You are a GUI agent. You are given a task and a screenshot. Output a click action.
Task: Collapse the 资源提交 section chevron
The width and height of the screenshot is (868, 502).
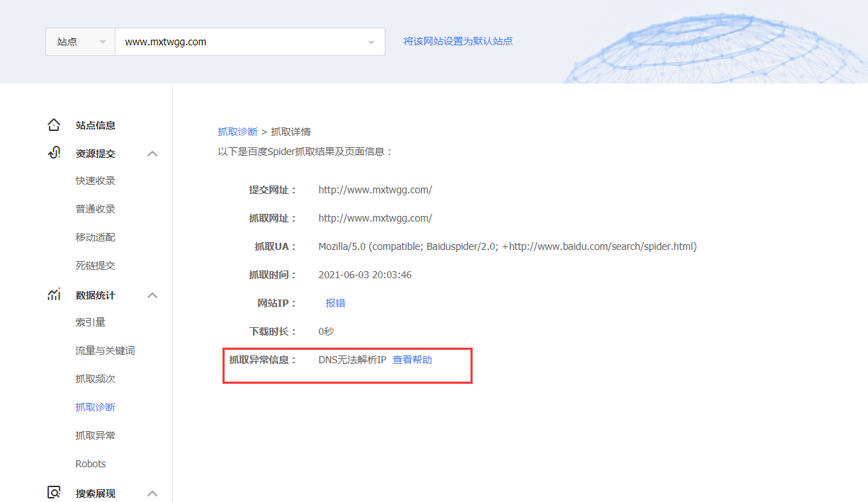tap(152, 154)
